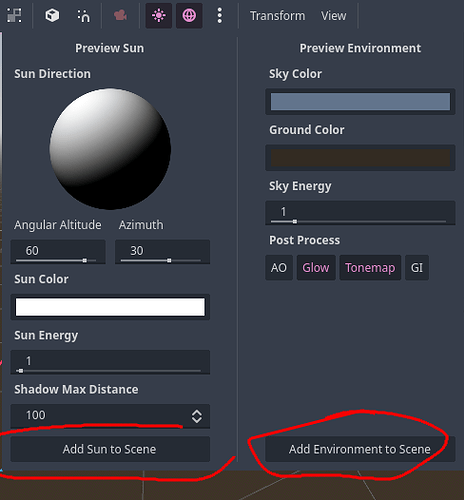Screen dimensions: 464x500
Task: Enable AO post process
Action: [279, 268]
